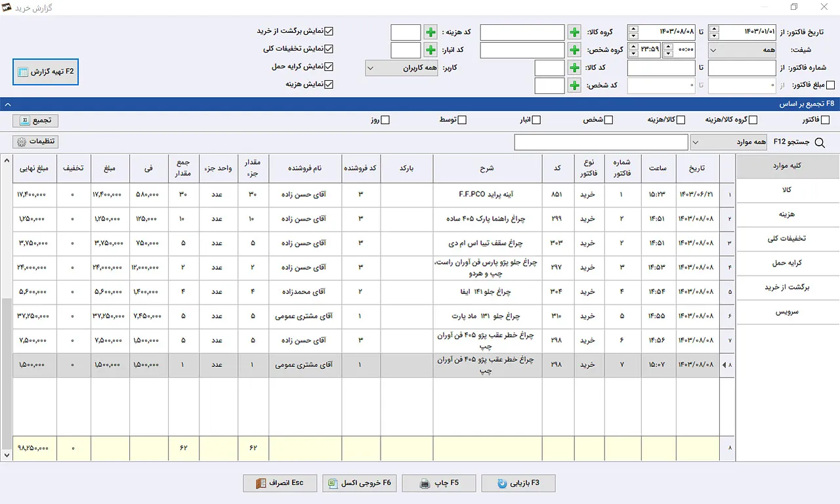Click آینه پراید F.F.PCO description cell
840x504 pixels.
click(488, 195)
